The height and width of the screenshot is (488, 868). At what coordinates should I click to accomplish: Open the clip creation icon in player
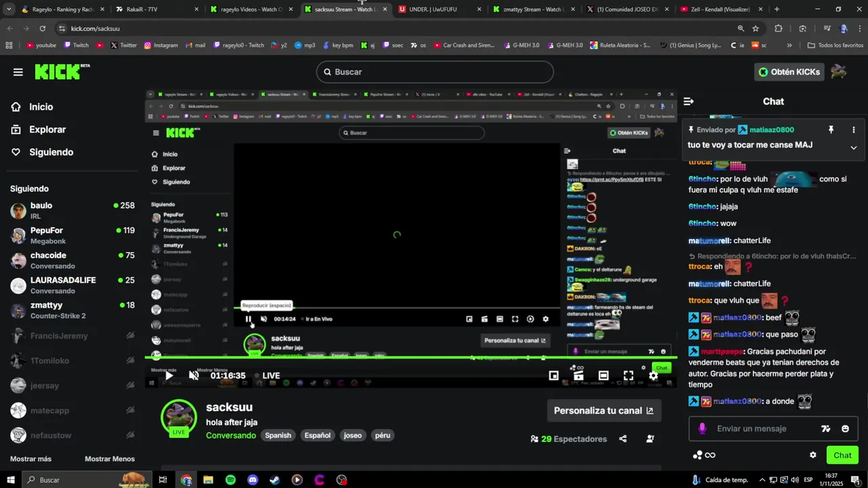(578, 375)
